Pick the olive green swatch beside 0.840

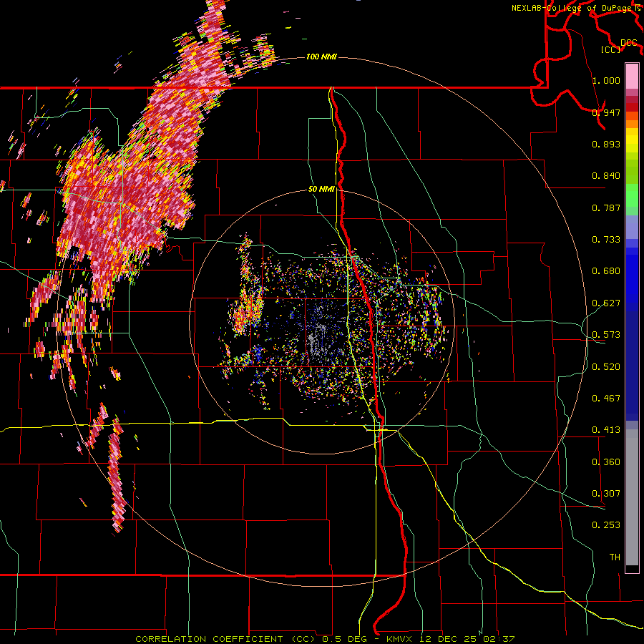click(x=632, y=172)
